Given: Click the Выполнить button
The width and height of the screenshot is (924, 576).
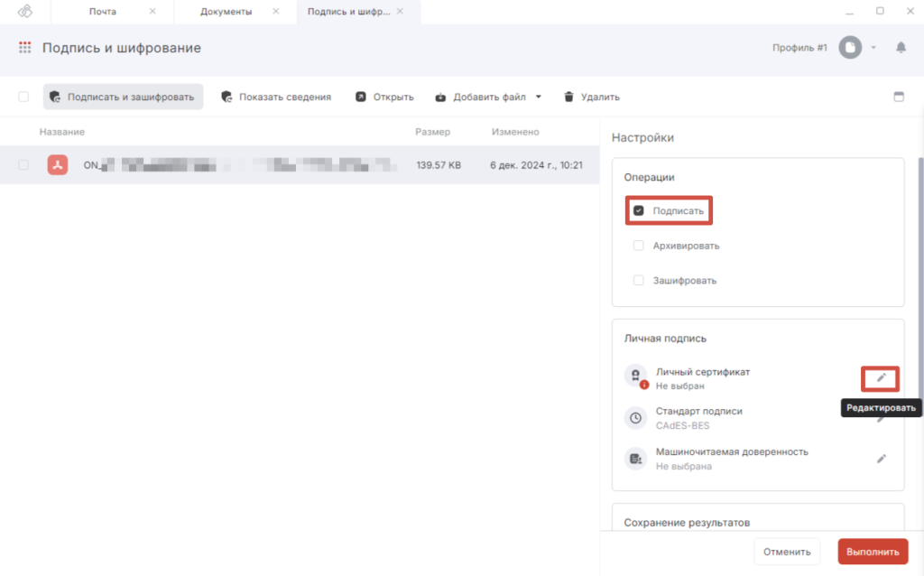Looking at the screenshot, I should coord(873,552).
